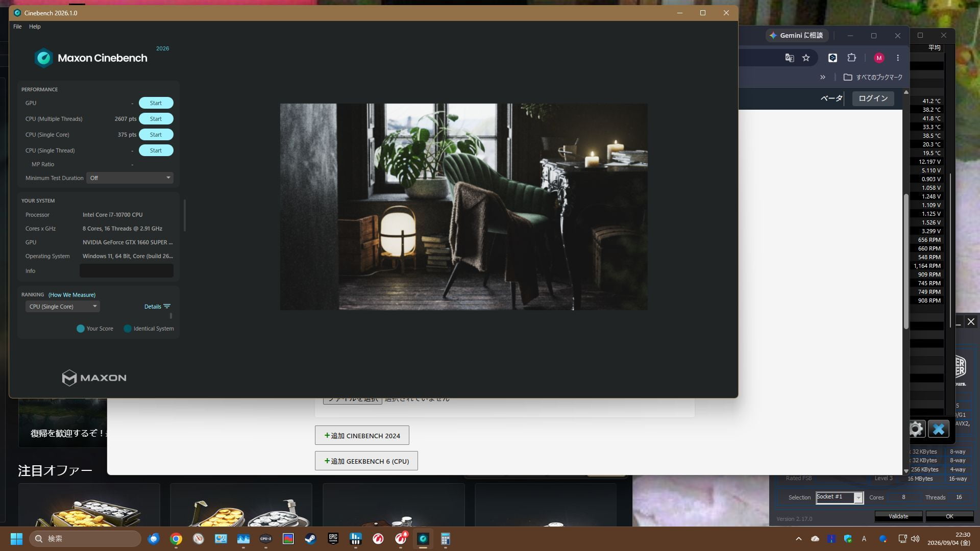The width and height of the screenshot is (980, 551).
Task: Open the File menu in Cinebench
Action: (x=17, y=27)
